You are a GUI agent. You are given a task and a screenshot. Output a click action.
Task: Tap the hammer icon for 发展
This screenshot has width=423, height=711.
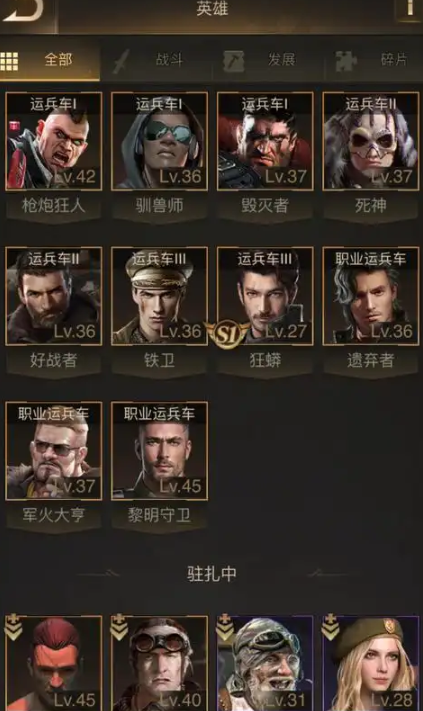233,61
